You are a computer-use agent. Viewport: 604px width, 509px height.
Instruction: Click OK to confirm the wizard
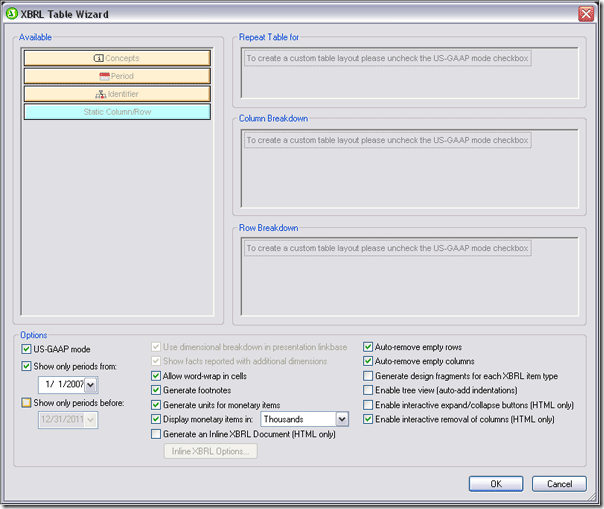click(x=496, y=484)
